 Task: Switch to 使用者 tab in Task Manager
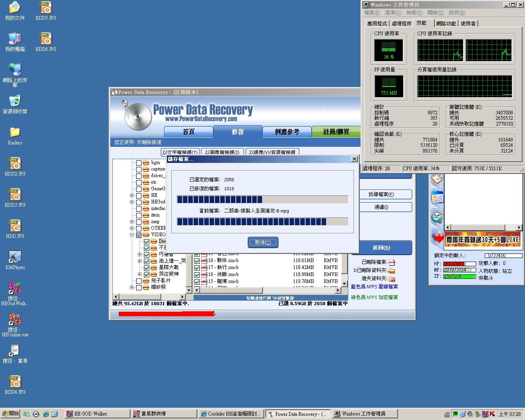468,24
